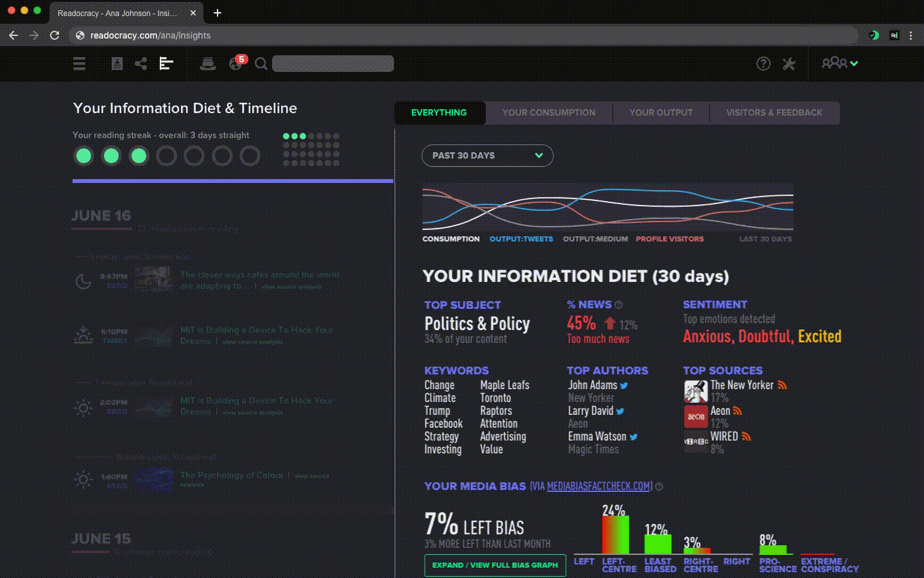Open view source analysis for 2:02PM article
The image size is (924, 578).
point(252,413)
